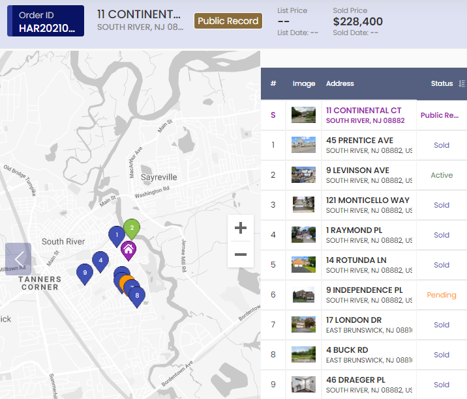Zoom in on the map

[240, 228]
